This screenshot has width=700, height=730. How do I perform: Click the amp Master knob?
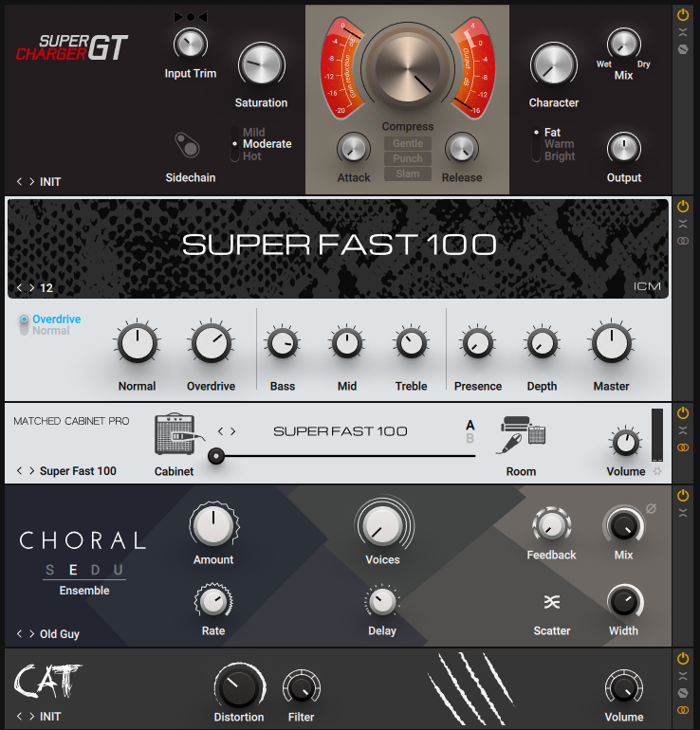611,343
